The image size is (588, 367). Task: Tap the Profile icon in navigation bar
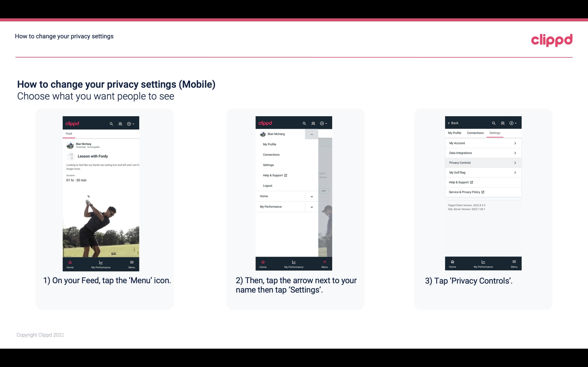click(121, 124)
